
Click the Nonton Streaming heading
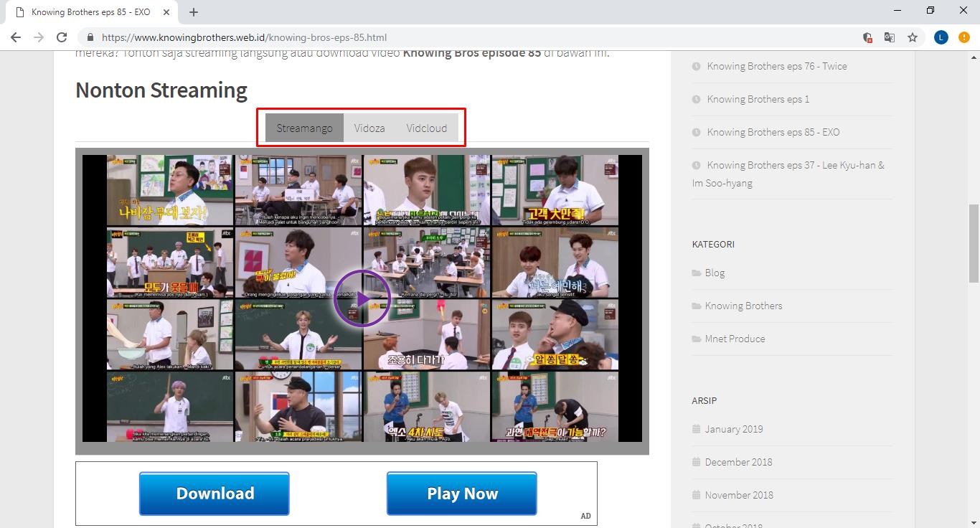[x=161, y=90]
